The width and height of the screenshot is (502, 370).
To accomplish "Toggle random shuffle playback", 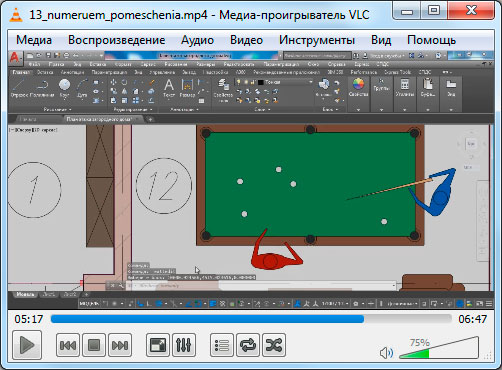I will 274,345.
